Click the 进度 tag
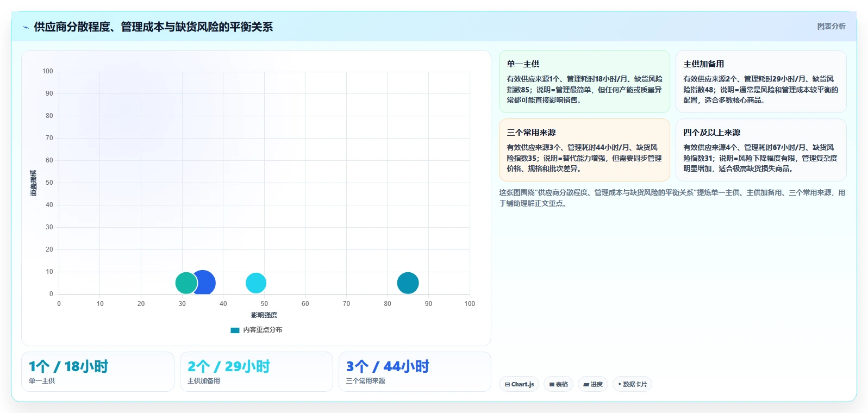The width and height of the screenshot is (868, 413). coord(593,384)
